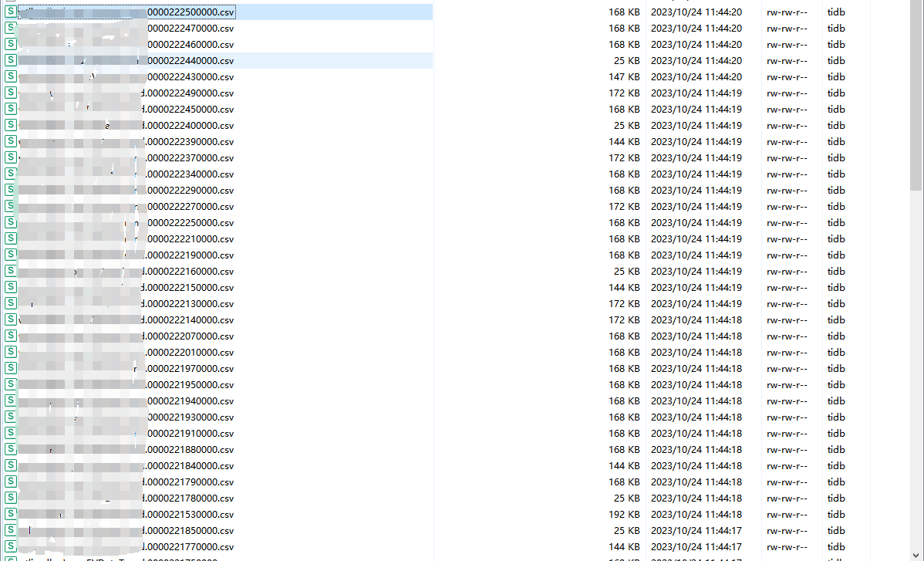Choose the file icon for 0000222160000.csv
924x561 pixels.
pyautogui.click(x=11, y=271)
